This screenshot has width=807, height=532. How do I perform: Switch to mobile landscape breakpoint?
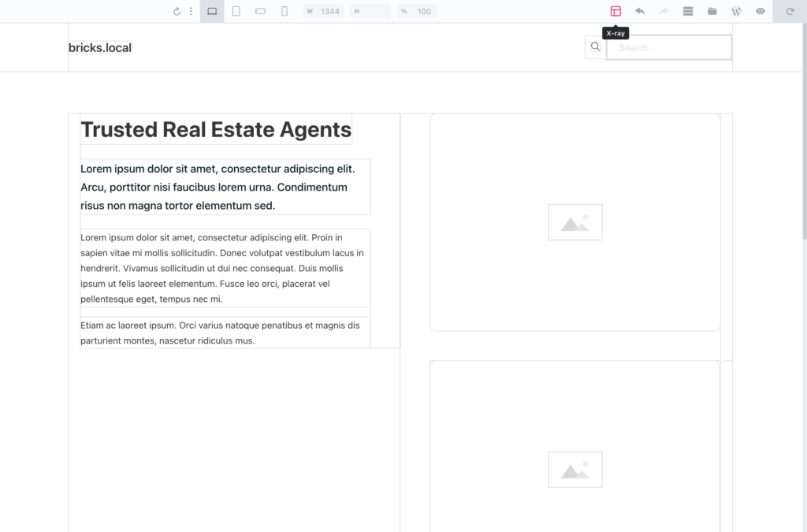(261, 11)
